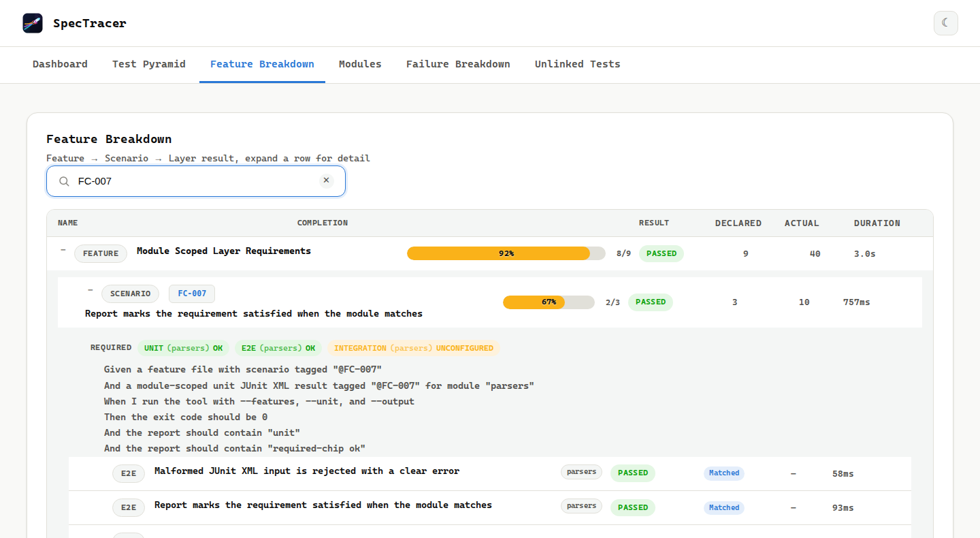
Task: Click the PASSED badge in the scenario row
Action: pyautogui.click(x=651, y=302)
